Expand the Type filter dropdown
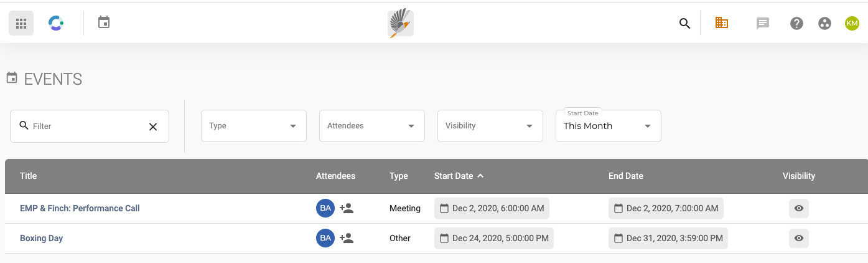Screen dimensions: 868x263 tap(254, 126)
